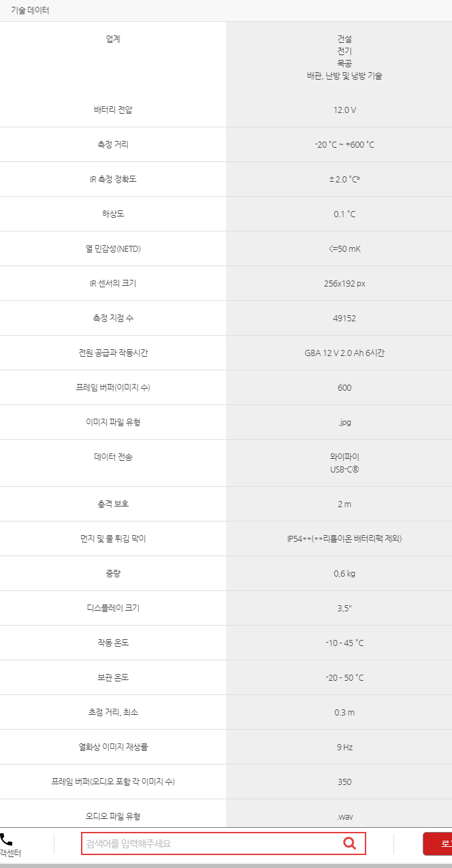
Task: Click the 열 민감성(NETD) row label
Action: coord(113,248)
